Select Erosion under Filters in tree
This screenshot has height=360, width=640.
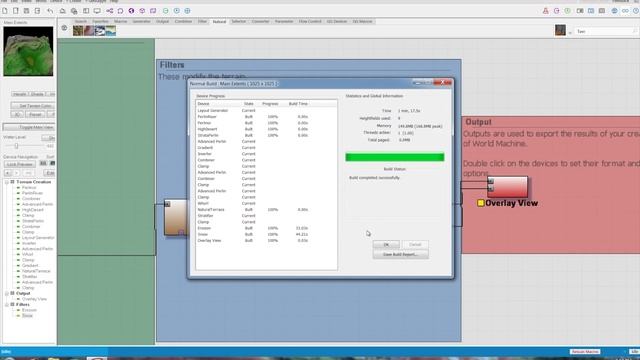tap(29, 310)
